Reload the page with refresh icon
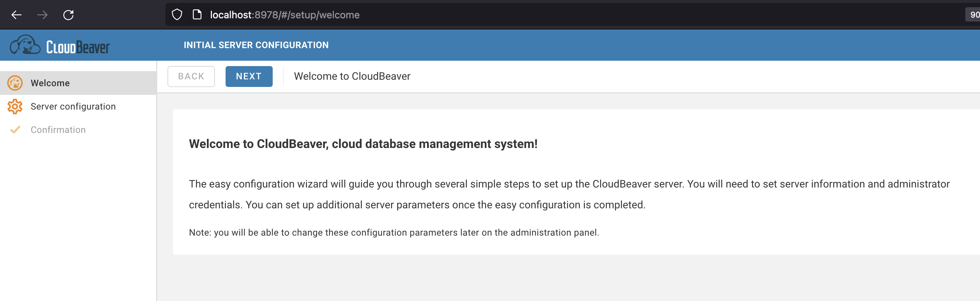Image resolution: width=980 pixels, height=301 pixels. coord(68,15)
